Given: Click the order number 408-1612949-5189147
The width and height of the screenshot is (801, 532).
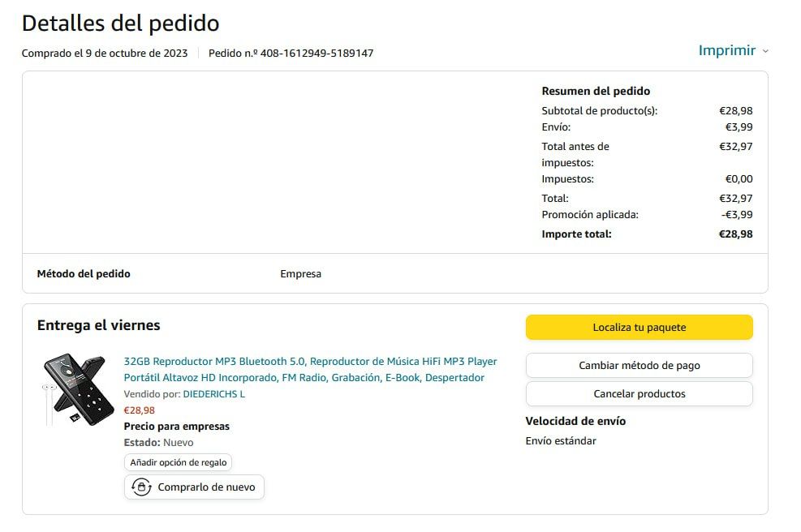Looking at the screenshot, I should click(317, 54).
